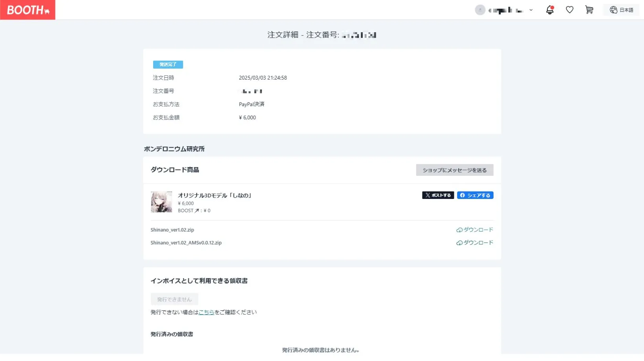The height and width of the screenshot is (361, 644).
Task: Open the notifications bell
Action: point(550,10)
